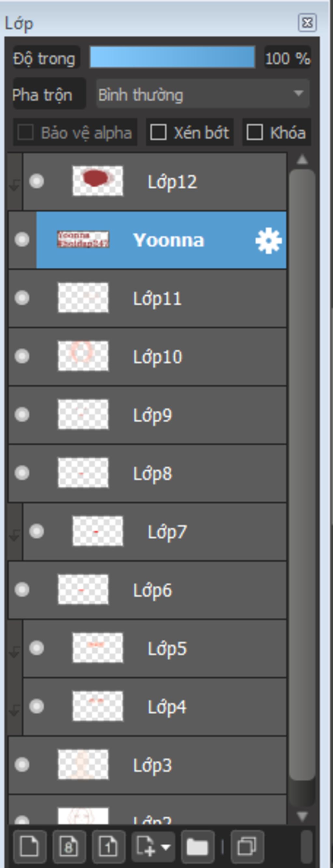Select the Lớp8 layer
This screenshot has width=333, height=868.
202,473
